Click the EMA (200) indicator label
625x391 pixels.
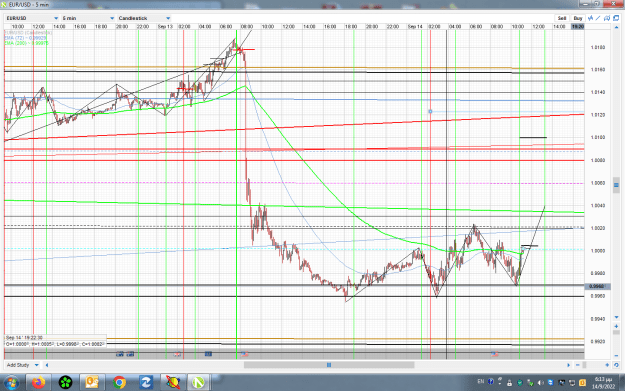click(x=26, y=43)
